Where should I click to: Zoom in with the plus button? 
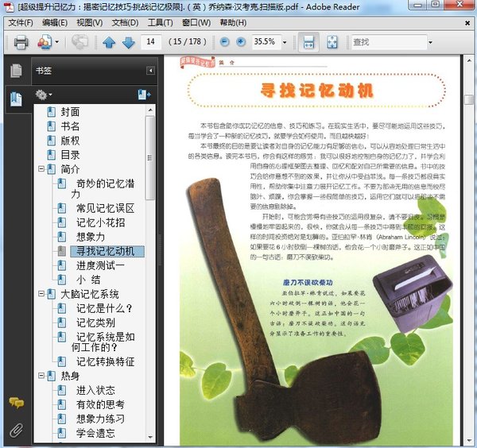(x=241, y=42)
